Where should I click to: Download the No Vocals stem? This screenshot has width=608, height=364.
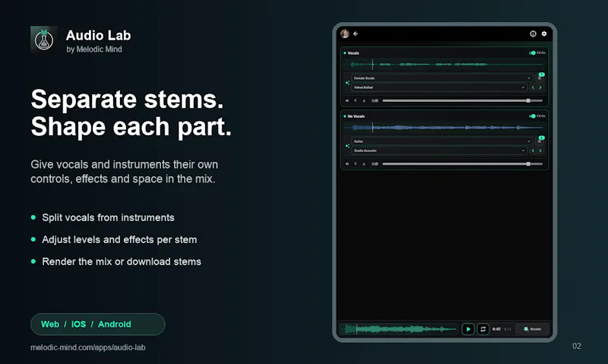click(x=364, y=163)
